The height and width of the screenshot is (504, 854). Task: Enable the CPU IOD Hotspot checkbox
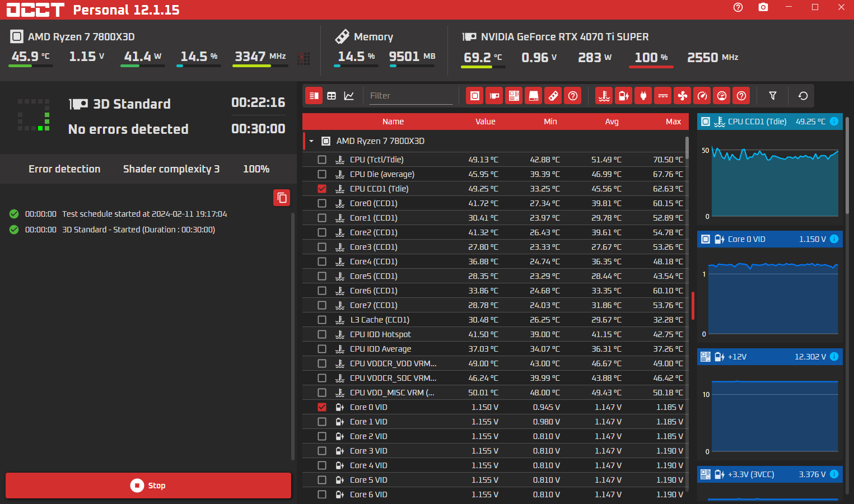[x=322, y=334]
